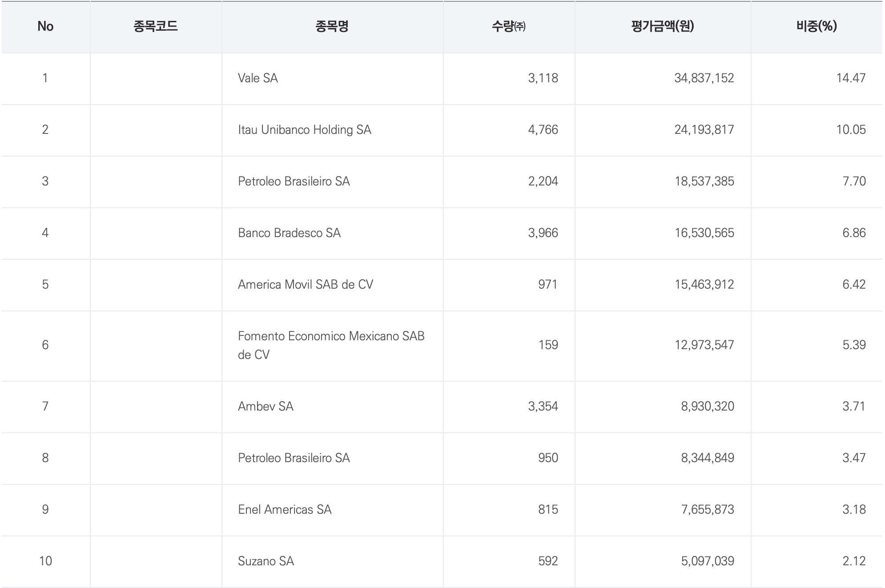Click row number 6

(45, 345)
